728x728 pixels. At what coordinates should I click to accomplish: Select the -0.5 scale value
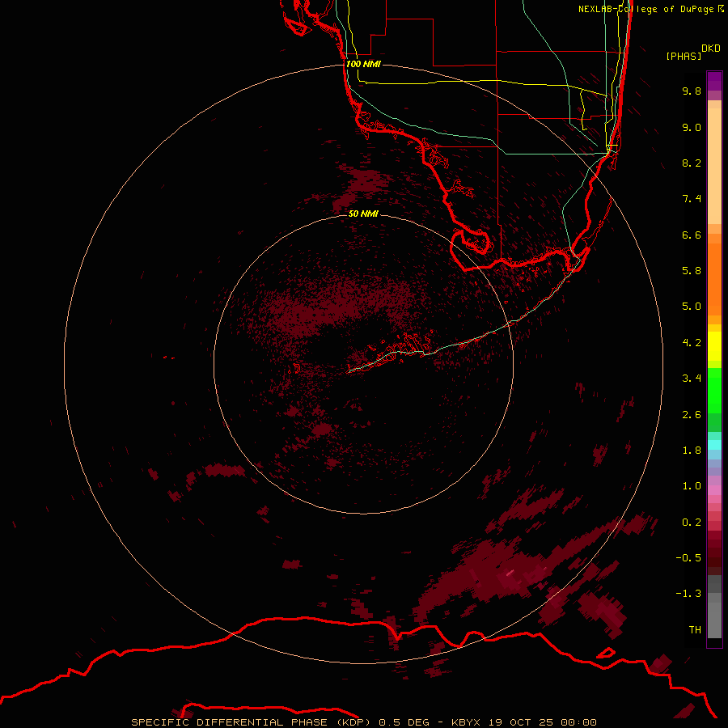[x=688, y=558]
